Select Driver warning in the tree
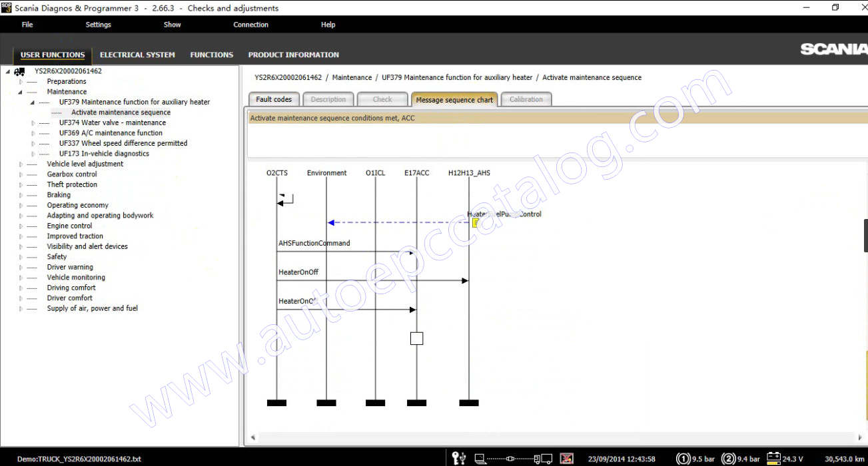868x466 pixels. point(70,267)
